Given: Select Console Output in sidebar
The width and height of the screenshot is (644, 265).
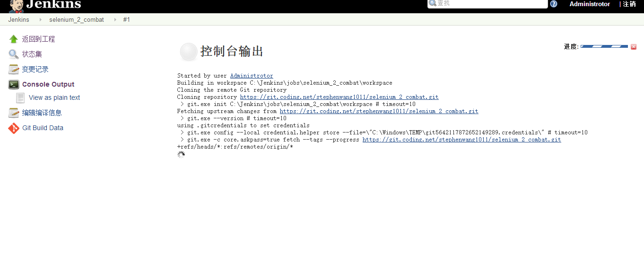Looking at the screenshot, I should coord(48,85).
